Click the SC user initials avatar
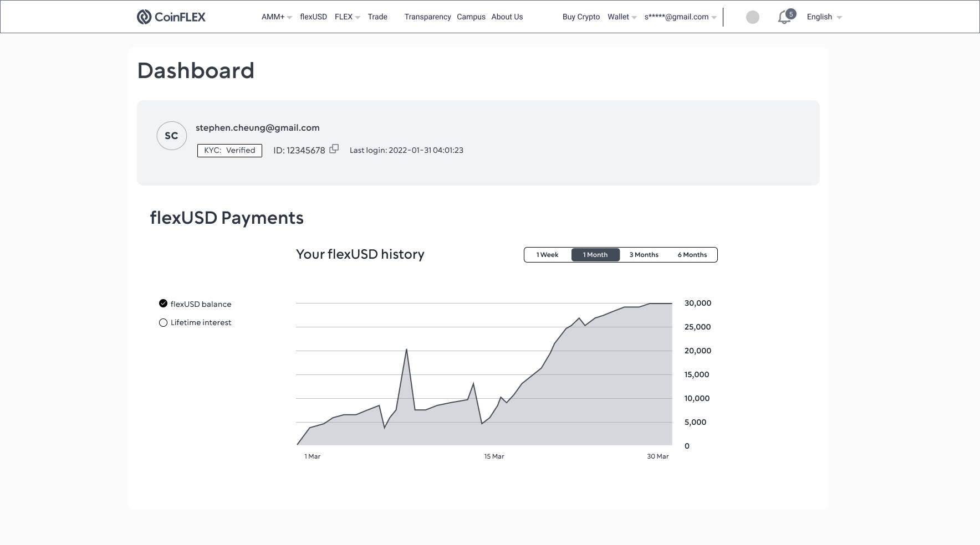 171,136
